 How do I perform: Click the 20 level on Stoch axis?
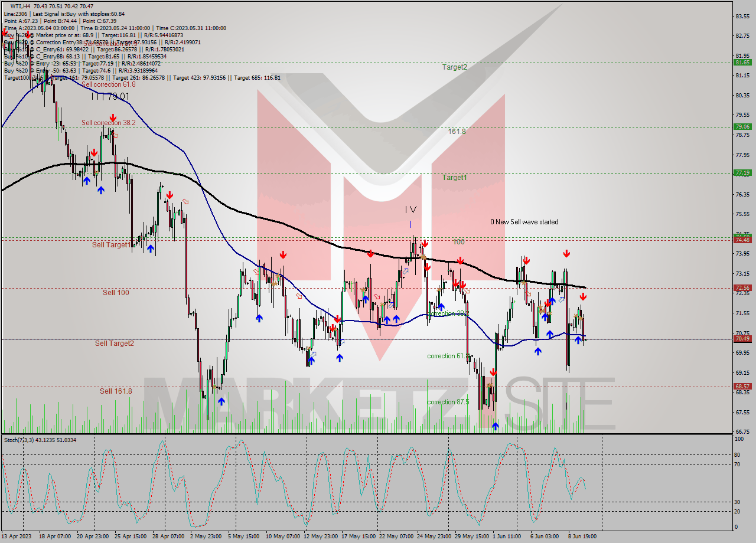(x=737, y=512)
